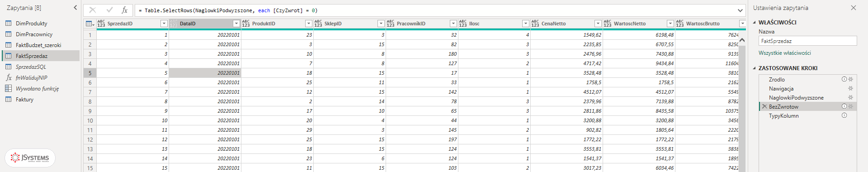The height and width of the screenshot is (172, 868).
Task: Select the DimProdukty query
Action: tap(41, 23)
